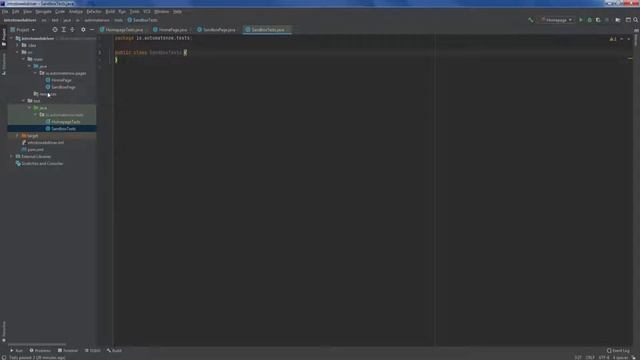
Task: Click the locate opened file target icon
Action: click(55, 30)
